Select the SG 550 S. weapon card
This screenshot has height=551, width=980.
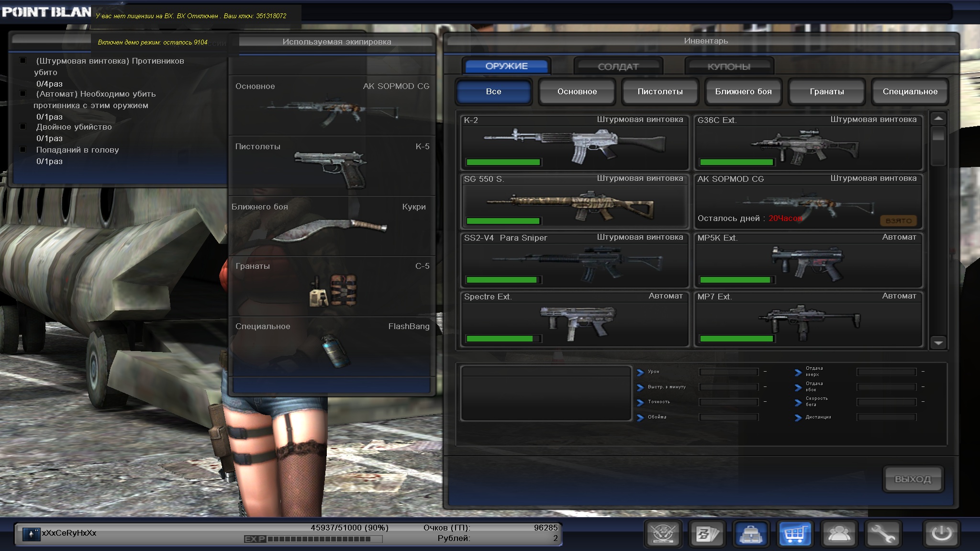point(574,201)
